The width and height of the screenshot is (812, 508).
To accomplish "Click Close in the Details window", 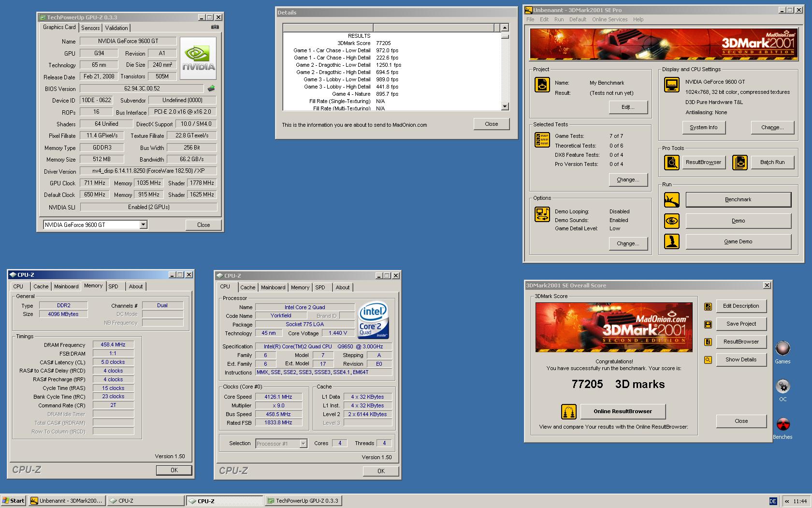I will pyautogui.click(x=491, y=124).
